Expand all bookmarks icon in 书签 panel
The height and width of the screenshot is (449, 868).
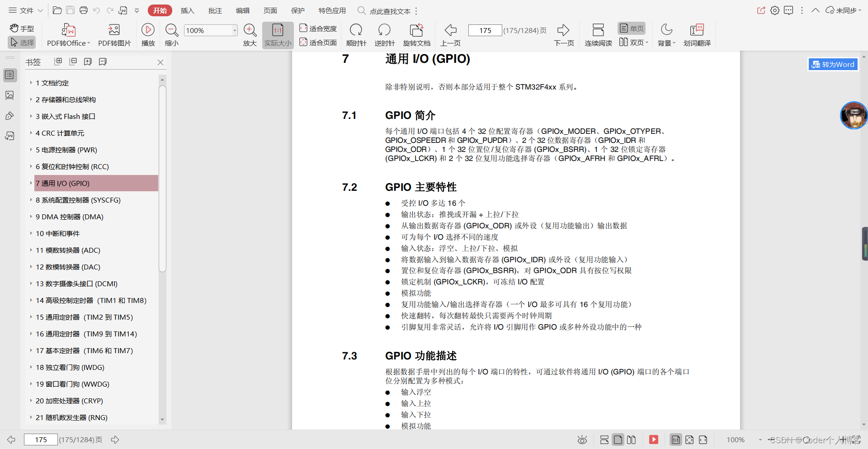click(58, 61)
